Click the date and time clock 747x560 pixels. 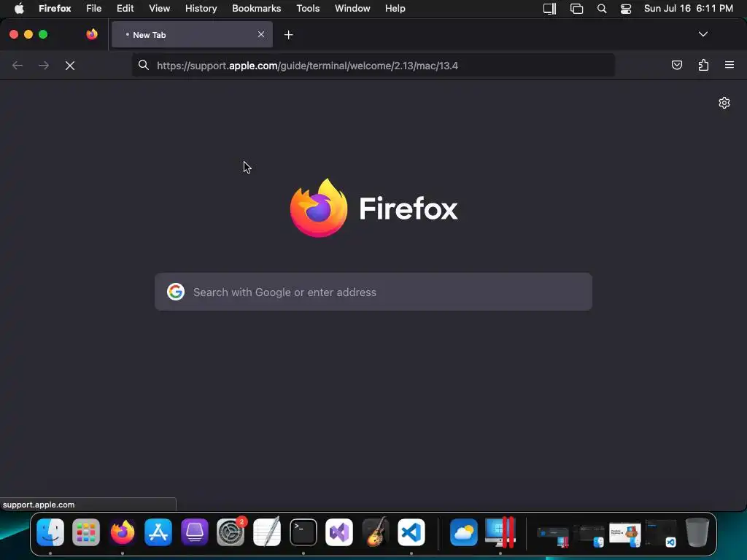point(689,9)
